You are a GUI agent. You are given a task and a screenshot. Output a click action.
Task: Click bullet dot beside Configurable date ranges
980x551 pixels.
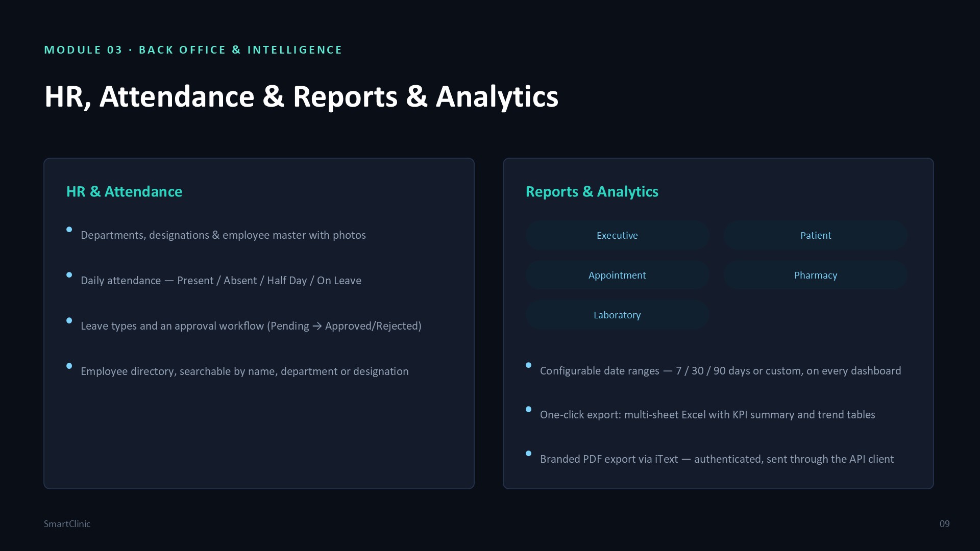529,365
